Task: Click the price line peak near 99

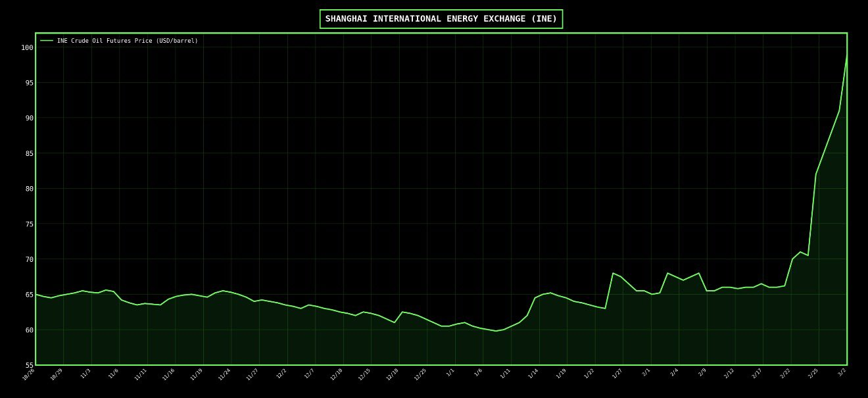Action: point(846,55)
